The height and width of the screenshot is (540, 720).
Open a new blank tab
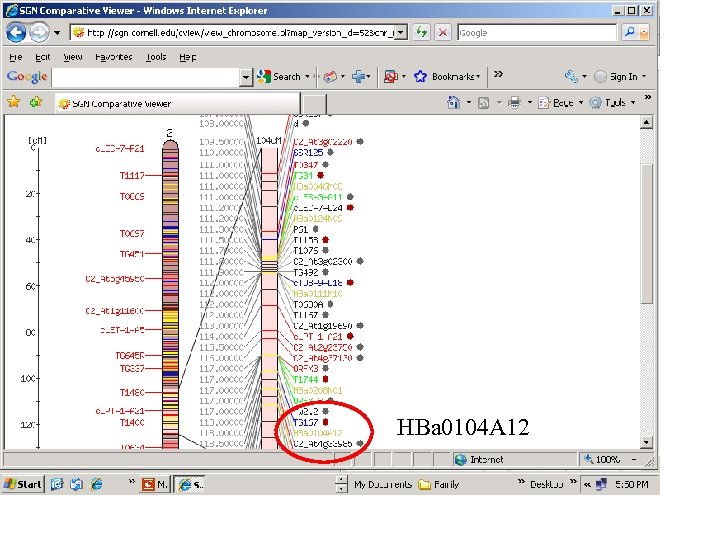[x=315, y=104]
